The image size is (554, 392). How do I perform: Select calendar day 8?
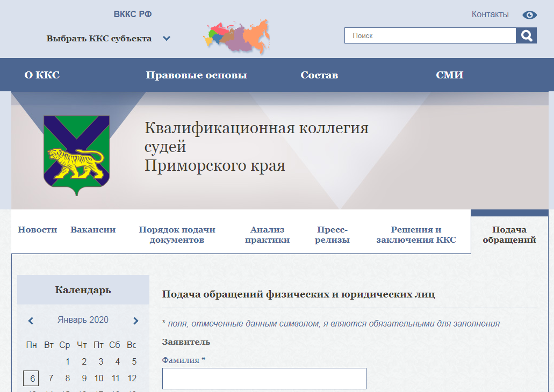[68, 378]
